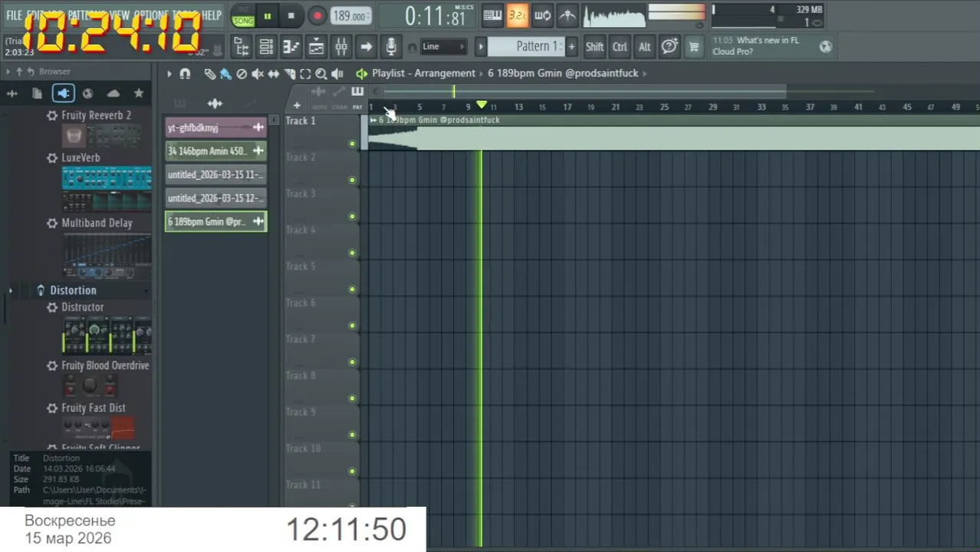Add a new pattern with plus button

(x=571, y=47)
